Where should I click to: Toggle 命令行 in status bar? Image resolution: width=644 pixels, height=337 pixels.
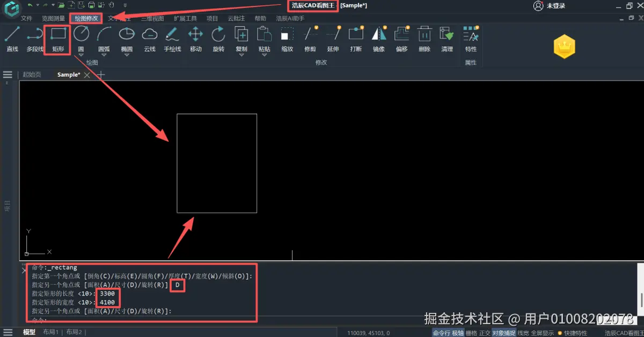pos(441,333)
